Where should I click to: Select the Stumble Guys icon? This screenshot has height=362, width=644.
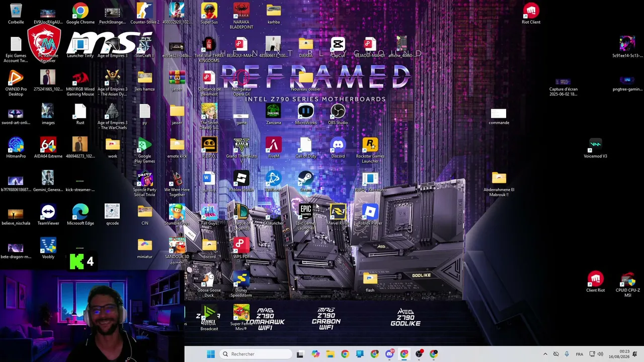click(177, 215)
